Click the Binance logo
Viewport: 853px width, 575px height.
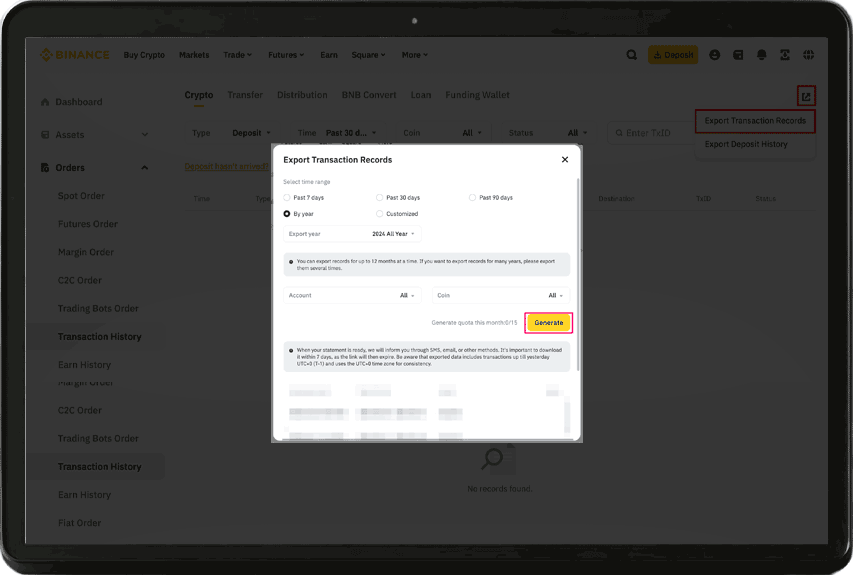click(75, 55)
